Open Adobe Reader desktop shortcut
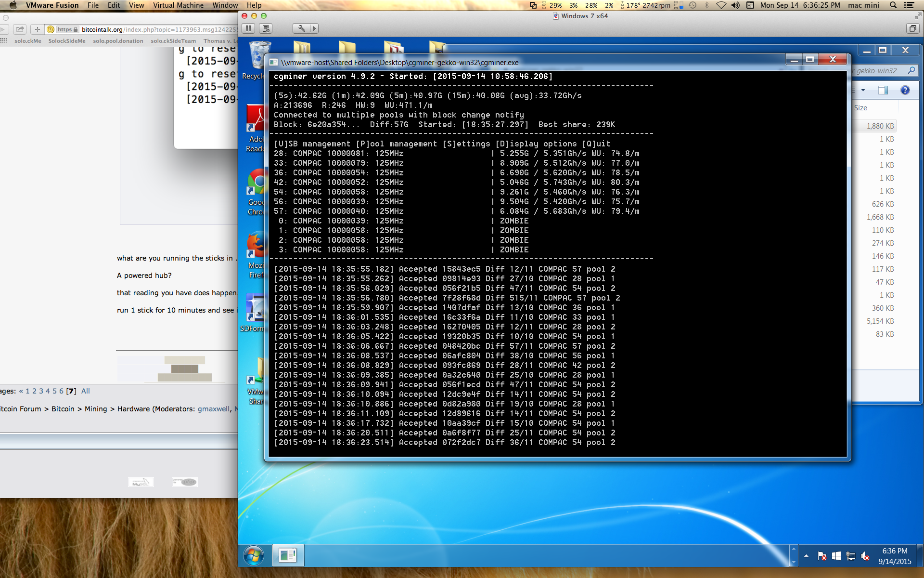The width and height of the screenshot is (924, 578). [x=255, y=129]
